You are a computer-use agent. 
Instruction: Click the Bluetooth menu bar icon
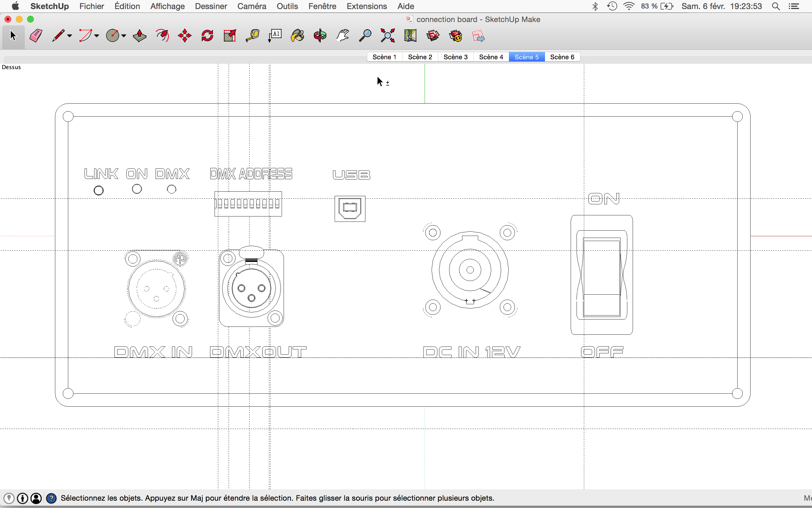(595, 6)
